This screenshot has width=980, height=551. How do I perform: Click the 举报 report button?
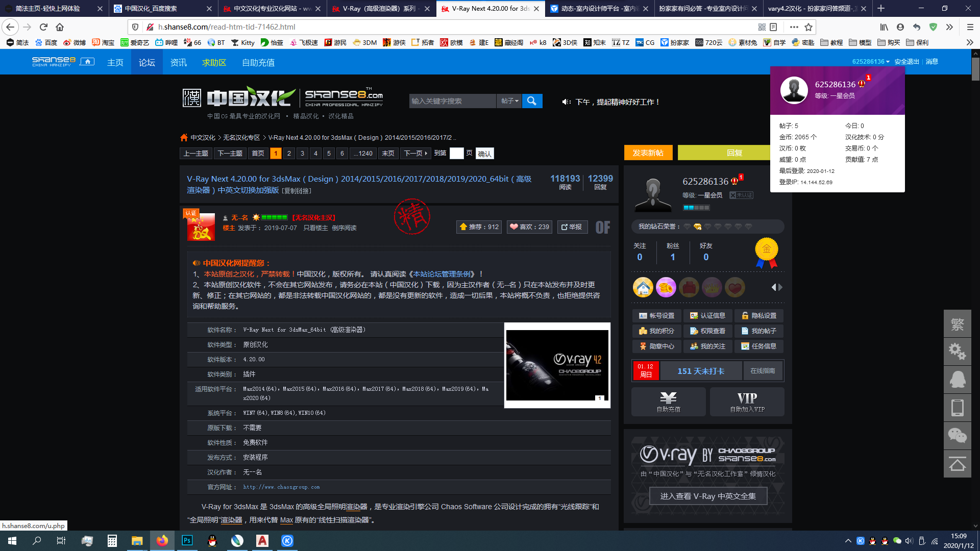[x=572, y=227]
